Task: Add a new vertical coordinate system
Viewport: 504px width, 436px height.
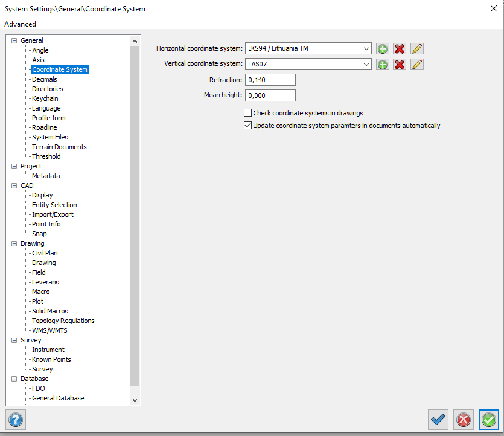Action: point(383,64)
